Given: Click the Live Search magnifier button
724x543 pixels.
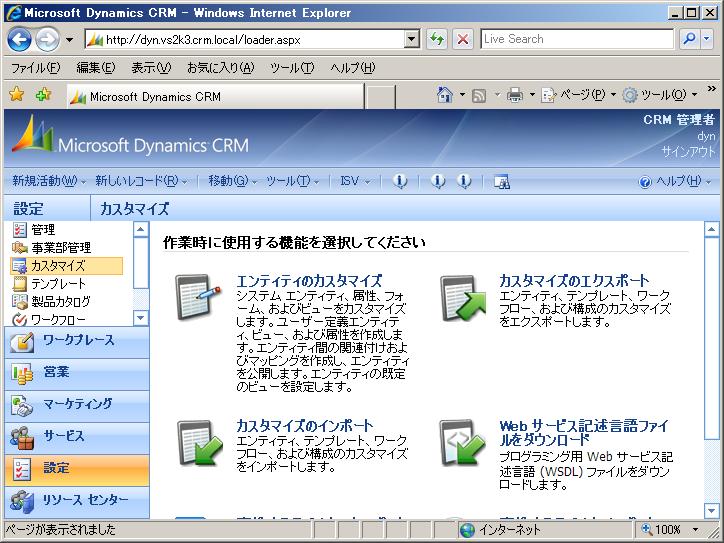Looking at the screenshot, I should 689,39.
